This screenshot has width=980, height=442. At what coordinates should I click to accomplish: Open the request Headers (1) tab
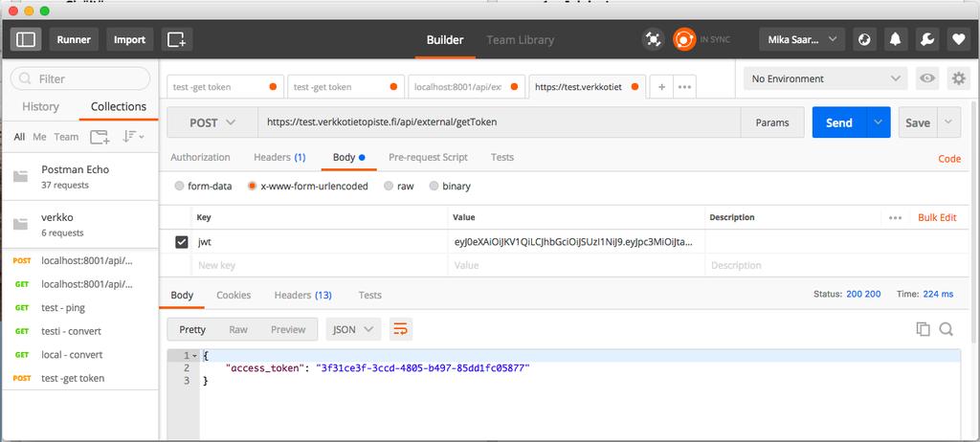coord(279,157)
